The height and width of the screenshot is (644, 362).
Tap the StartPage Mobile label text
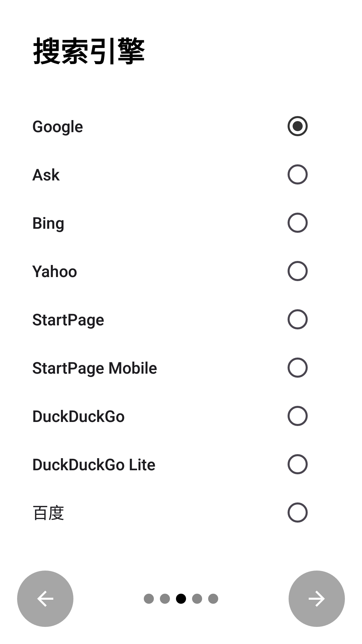95,368
